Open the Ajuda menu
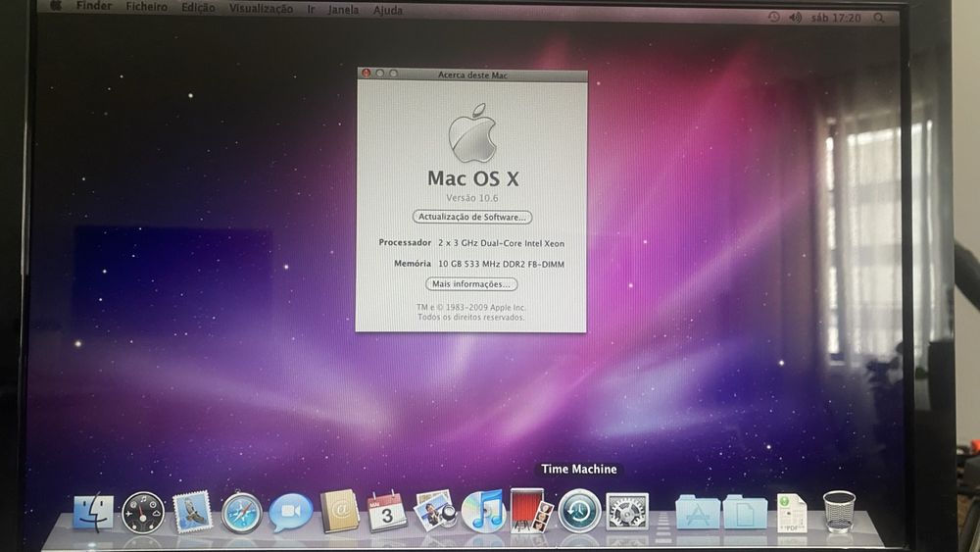Viewport: 980px width, 552px height. point(387,11)
